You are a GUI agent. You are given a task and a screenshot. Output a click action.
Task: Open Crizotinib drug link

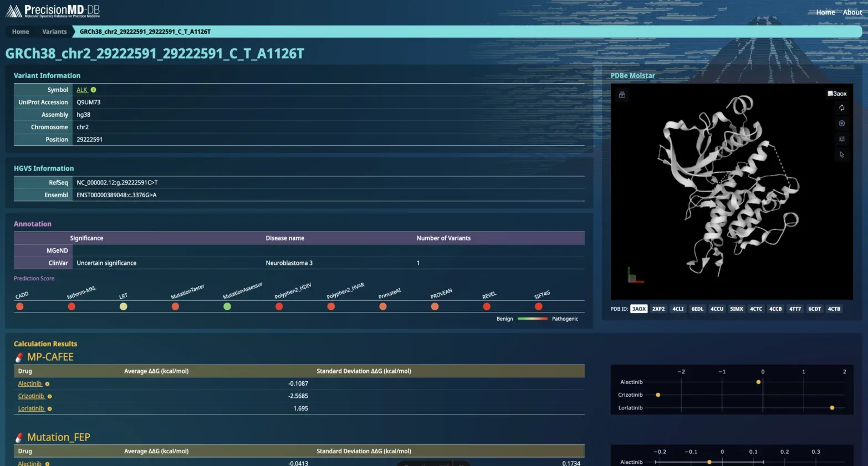pyautogui.click(x=31, y=396)
